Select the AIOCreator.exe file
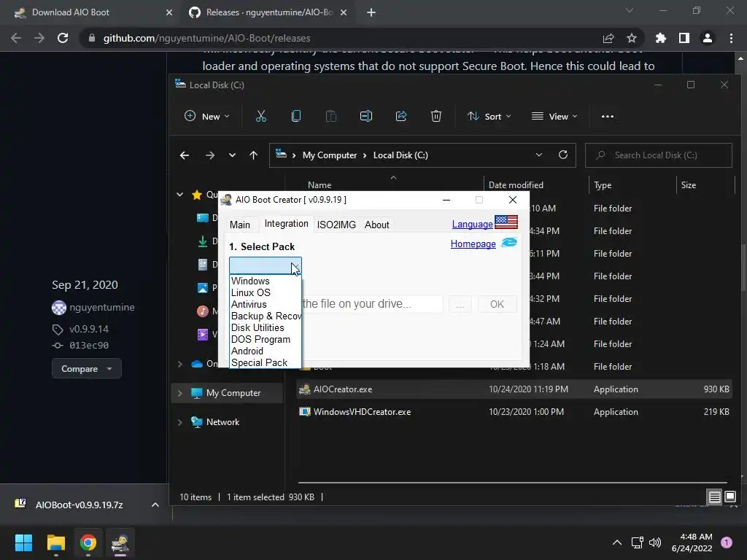Viewport: 747px width, 560px height. pyautogui.click(x=514, y=389)
